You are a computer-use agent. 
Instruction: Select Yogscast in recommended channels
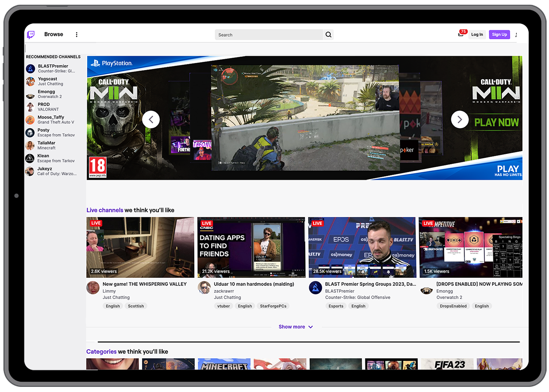pyautogui.click(x=47, y=81)
